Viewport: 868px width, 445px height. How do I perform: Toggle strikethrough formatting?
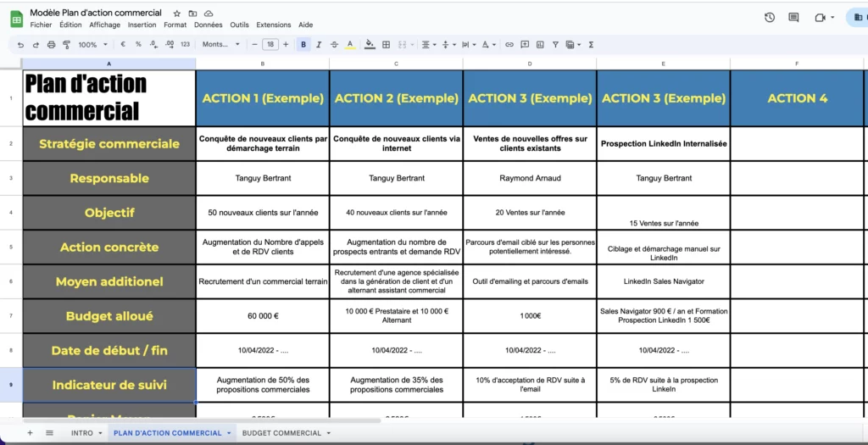(x=334, y=45)
